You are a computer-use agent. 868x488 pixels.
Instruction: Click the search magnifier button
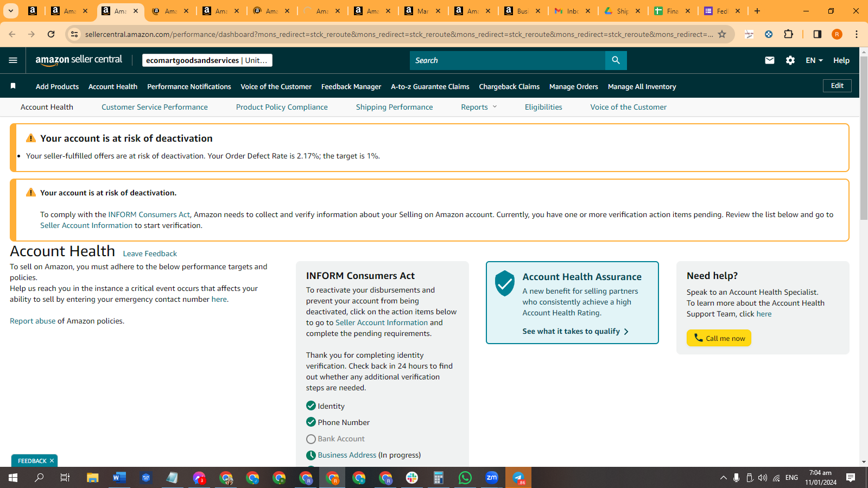pos(616,60)
